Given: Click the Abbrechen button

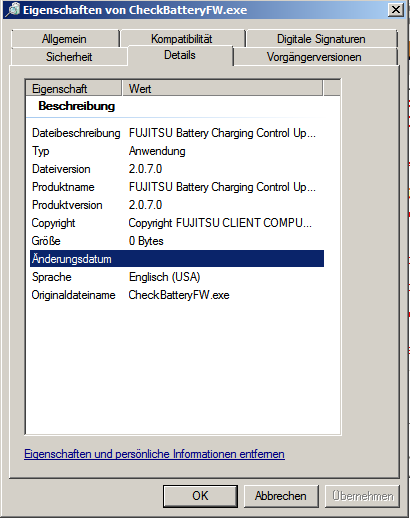Looking at the screenshot, I should [x=281, y=496].
